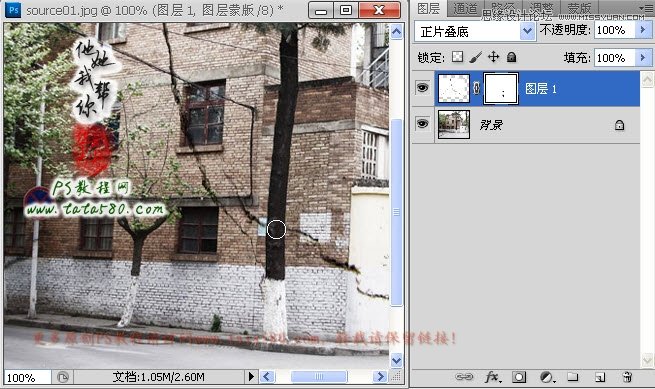The height and width of the screenshot is (389, 655).
Task: Click horizontal scrollbar thumb
Action: click(x=319, y=377)
